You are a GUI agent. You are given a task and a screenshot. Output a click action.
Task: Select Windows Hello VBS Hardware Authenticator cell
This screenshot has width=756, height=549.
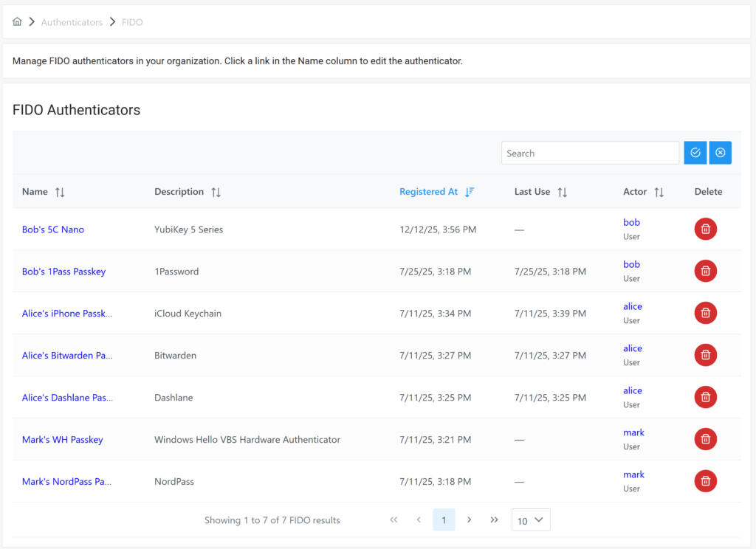(x=247, y=440)
